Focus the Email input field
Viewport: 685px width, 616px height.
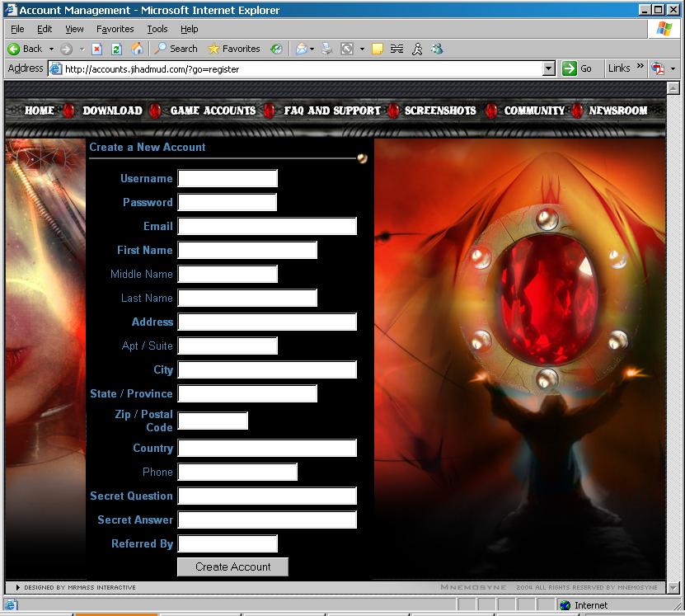pos(267,226)
